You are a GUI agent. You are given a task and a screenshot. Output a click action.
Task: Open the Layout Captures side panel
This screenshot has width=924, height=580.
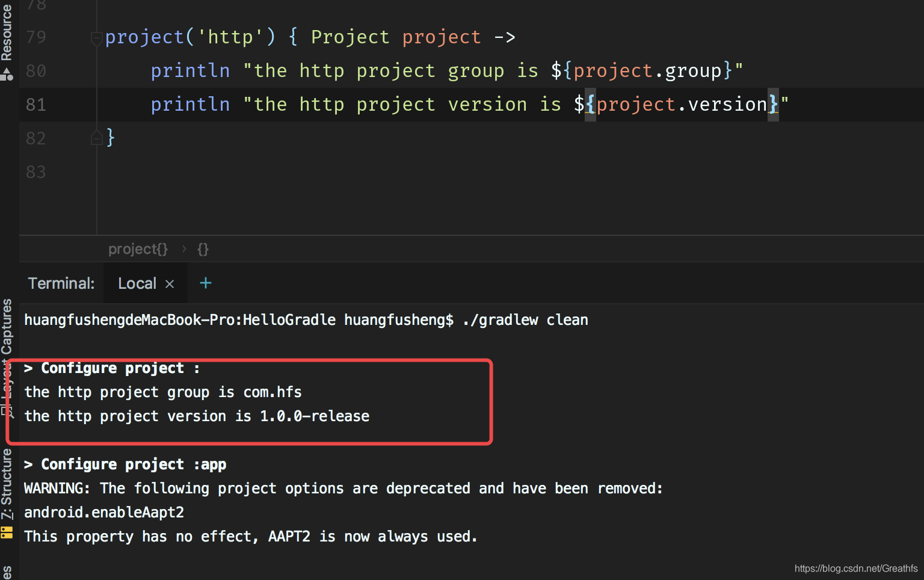click(7, 358)
